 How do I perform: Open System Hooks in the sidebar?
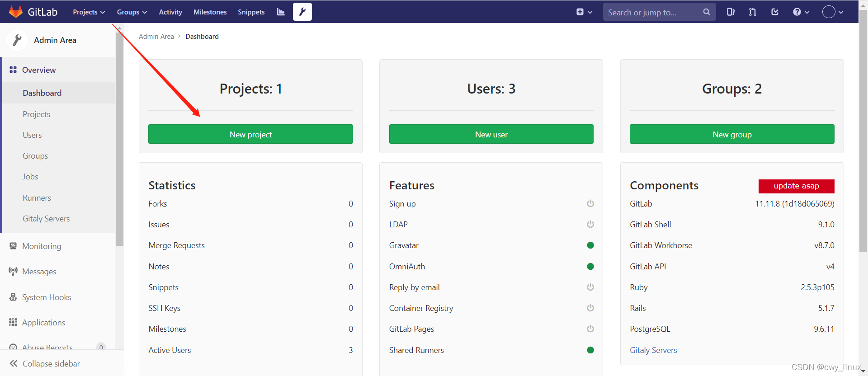pos(47,297)
